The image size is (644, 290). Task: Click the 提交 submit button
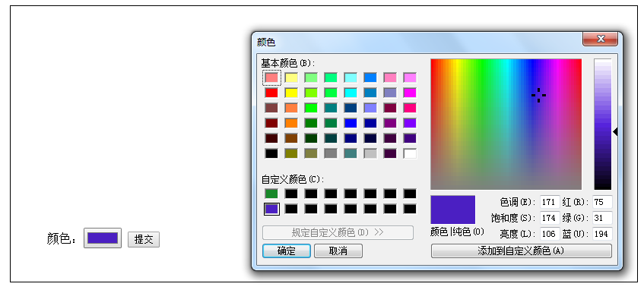[144, 240]
